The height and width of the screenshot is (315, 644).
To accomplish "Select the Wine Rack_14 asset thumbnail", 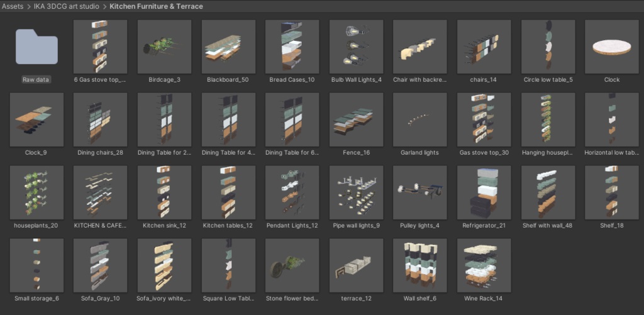I will pos(484,265).
